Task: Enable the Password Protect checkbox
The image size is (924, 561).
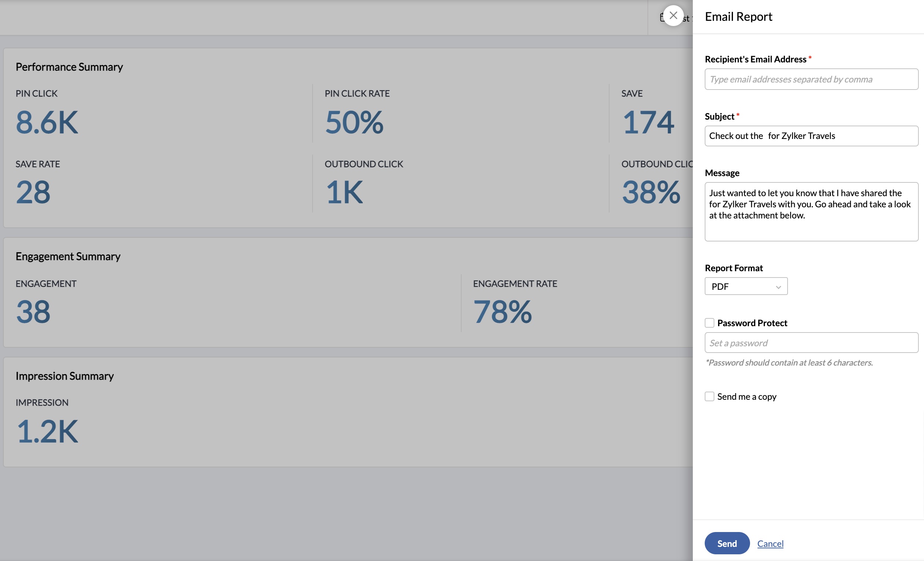Action: pos(709,322)
